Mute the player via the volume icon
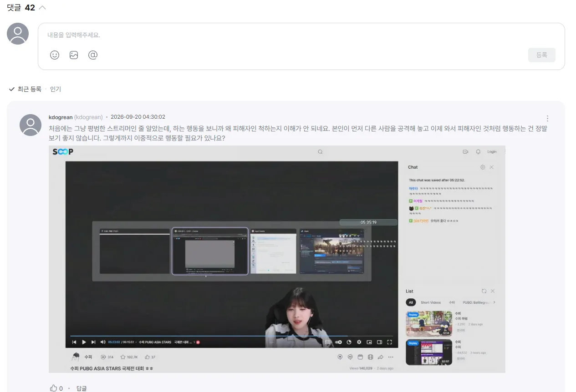 point(103,342)
